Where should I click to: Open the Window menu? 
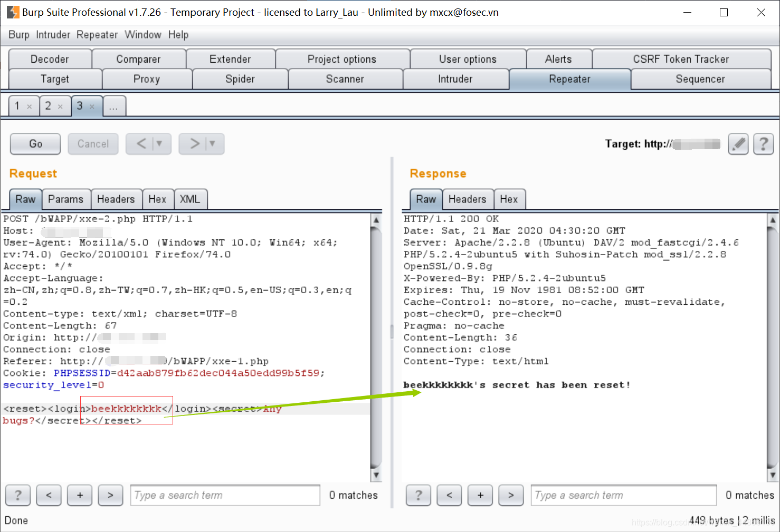143,35
